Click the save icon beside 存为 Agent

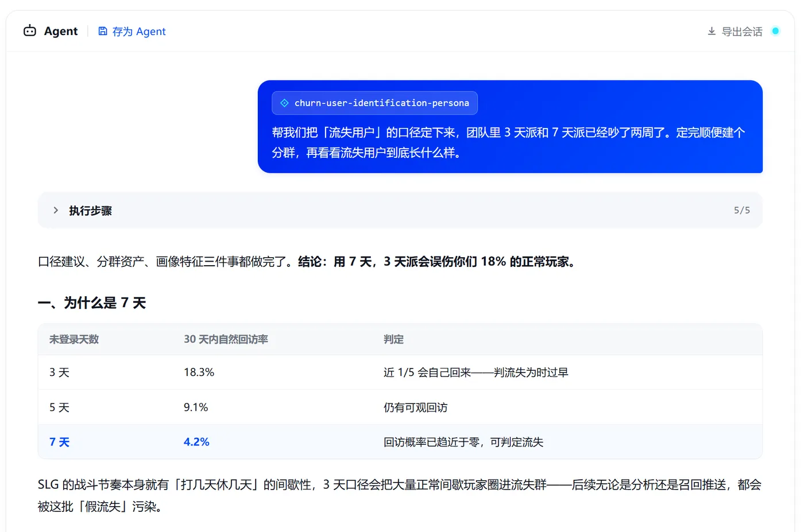point(103,31)
